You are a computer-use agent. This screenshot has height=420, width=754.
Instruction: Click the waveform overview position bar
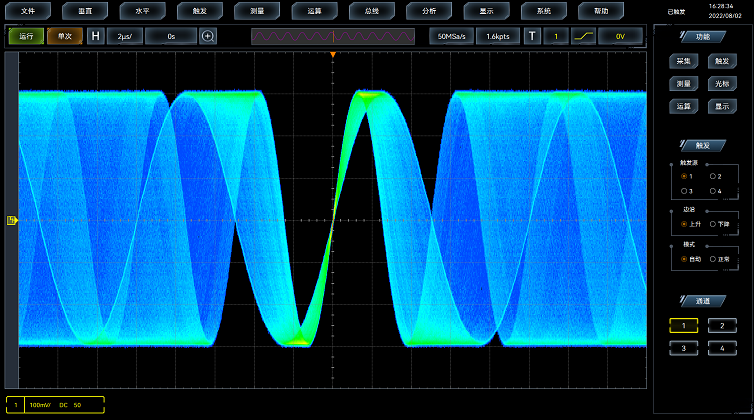click(333, 36)
